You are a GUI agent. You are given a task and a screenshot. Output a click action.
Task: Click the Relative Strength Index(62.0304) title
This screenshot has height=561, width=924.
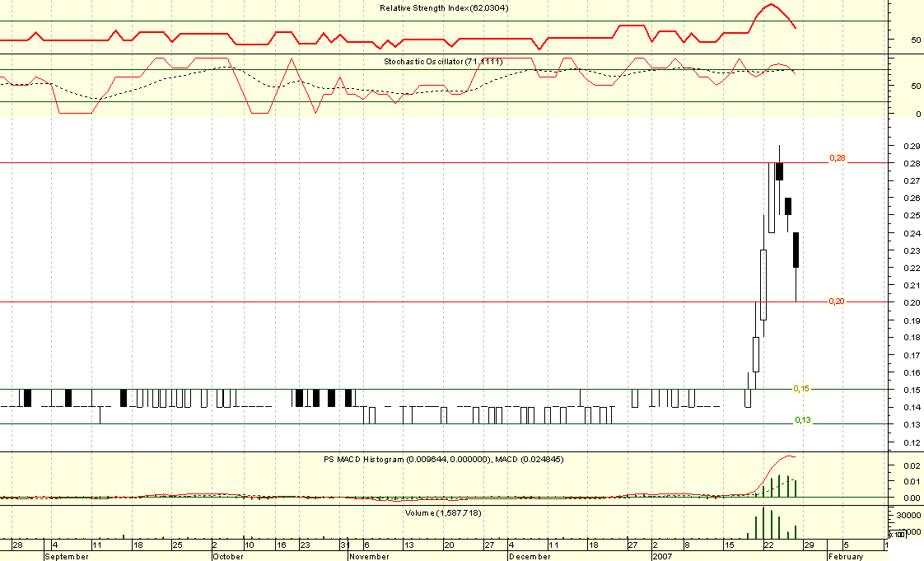pyautogui.click(x=444, y=8)
